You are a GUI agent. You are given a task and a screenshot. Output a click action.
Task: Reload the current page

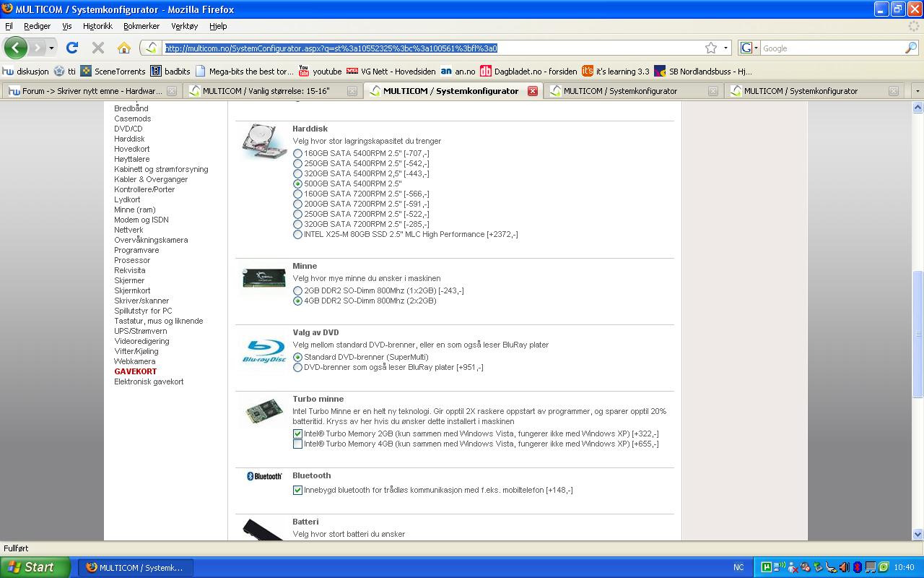pos(72,48)
